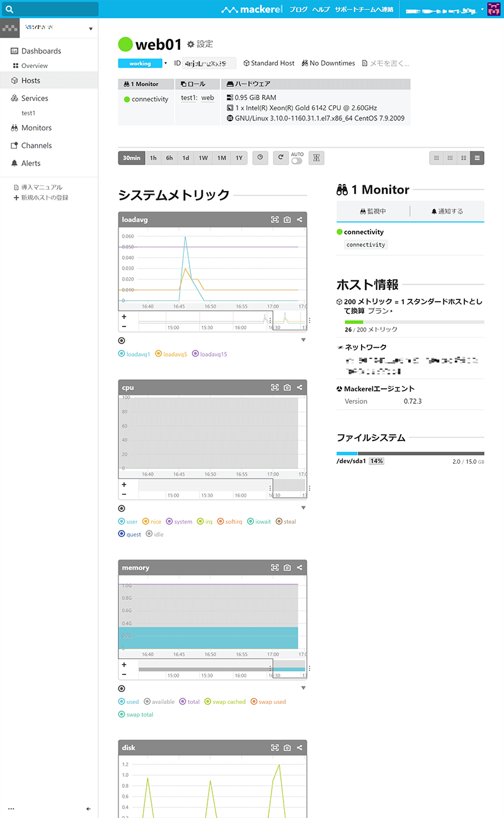Screen dimensions: 504x818
Task: Toggle the loadavg5 legend series
Action: [x=172, y=354]
